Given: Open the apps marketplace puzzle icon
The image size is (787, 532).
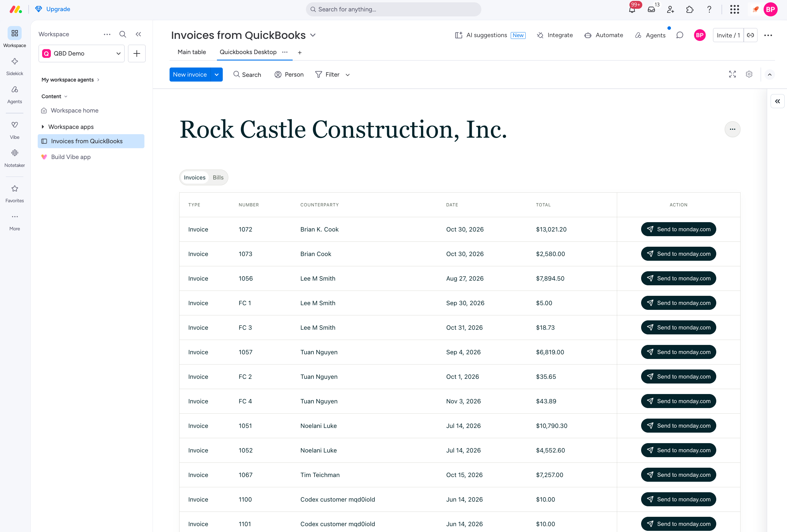Looking at the screenshot, I should click(x=690, y=9).
